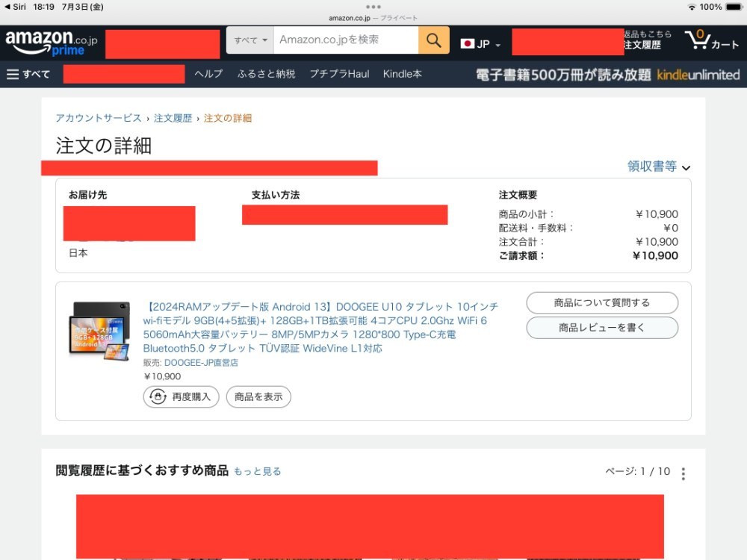Click the 注文の詳細 breadcrumb text

pyautogui.click(x=228, y=118)
